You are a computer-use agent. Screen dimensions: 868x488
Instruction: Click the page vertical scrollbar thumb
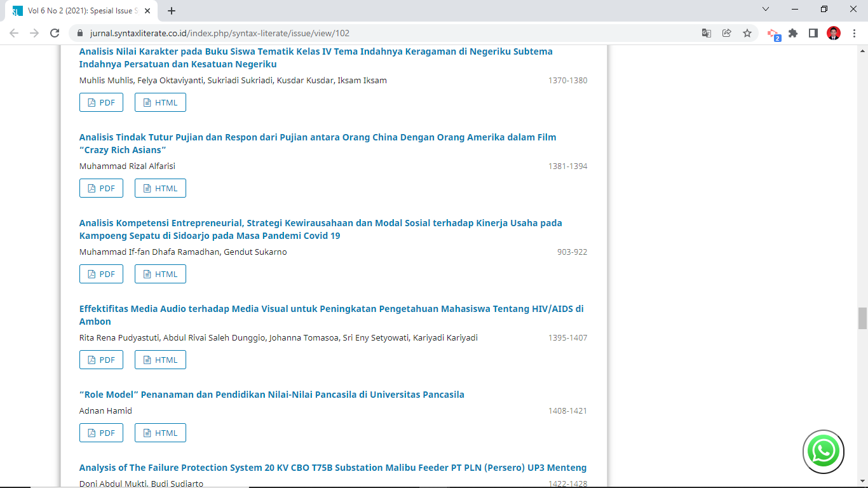[x=862, y=318]
